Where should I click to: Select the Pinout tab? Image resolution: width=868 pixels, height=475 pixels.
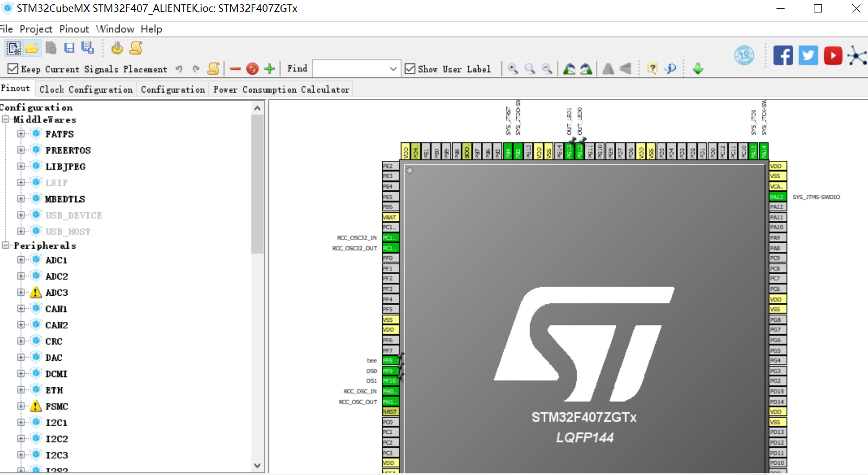click(16, 88)
